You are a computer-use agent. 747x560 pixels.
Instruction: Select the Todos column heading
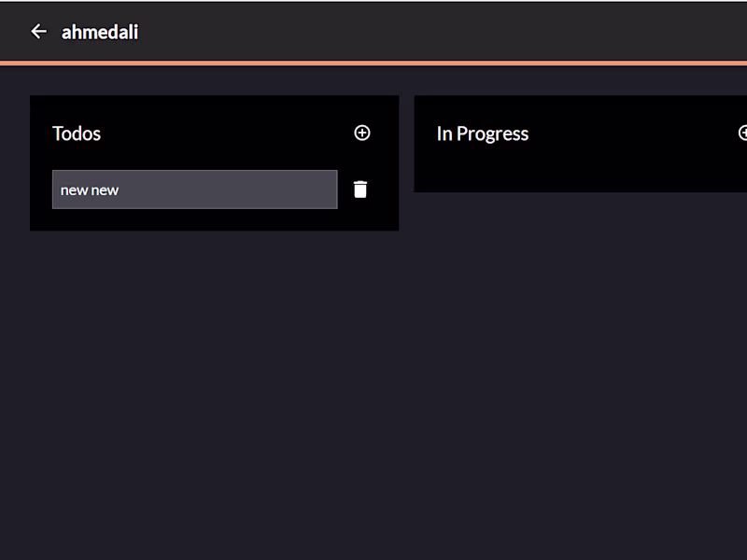[77, 133]
